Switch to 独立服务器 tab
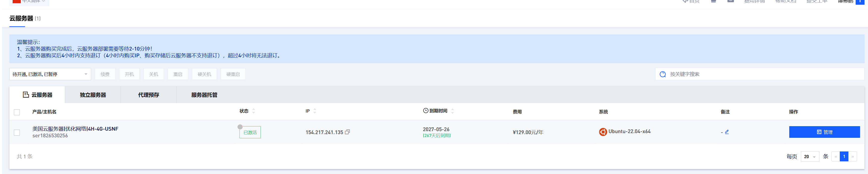Viewport: 868px width, 174px height. [x=93, y=95]
